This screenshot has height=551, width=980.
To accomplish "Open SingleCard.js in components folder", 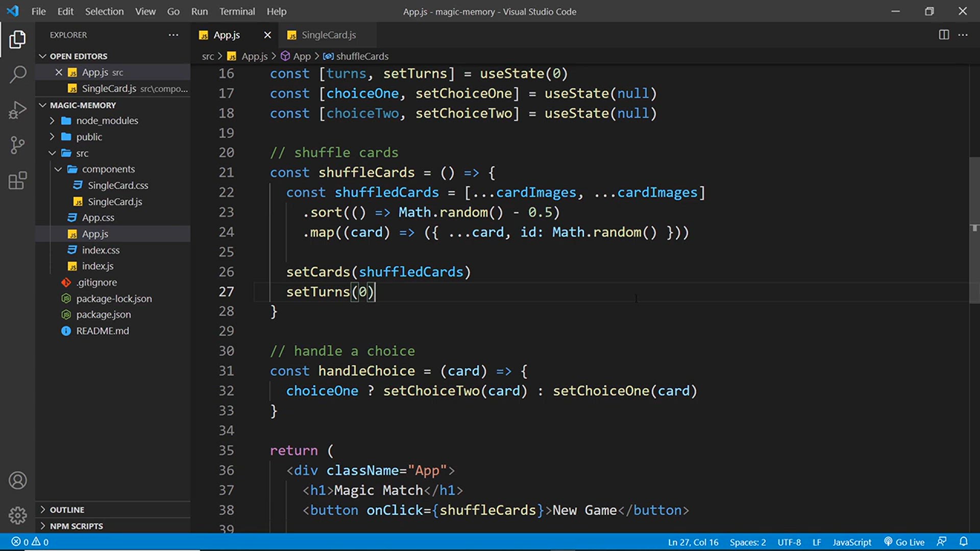I will point(113,202).
